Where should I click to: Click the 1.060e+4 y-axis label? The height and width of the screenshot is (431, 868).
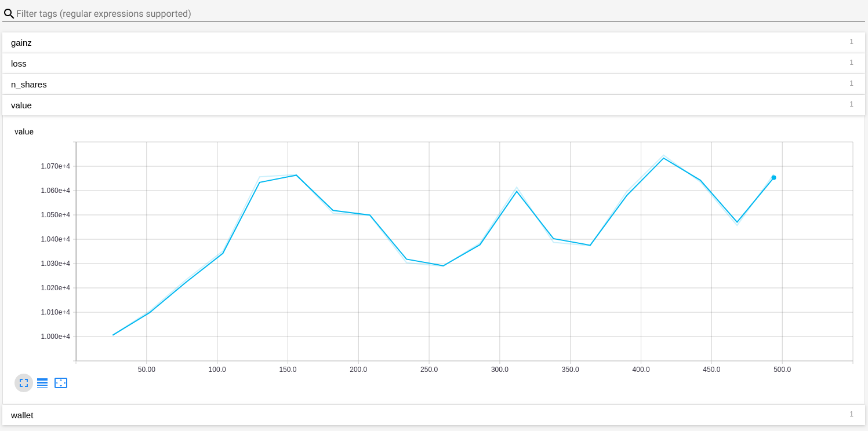click(55, 191)
